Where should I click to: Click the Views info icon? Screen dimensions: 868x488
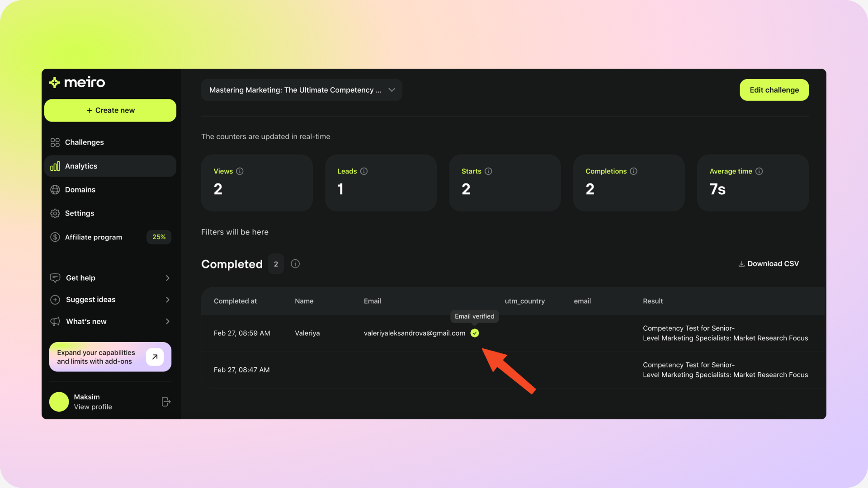(x=240, y=171)
